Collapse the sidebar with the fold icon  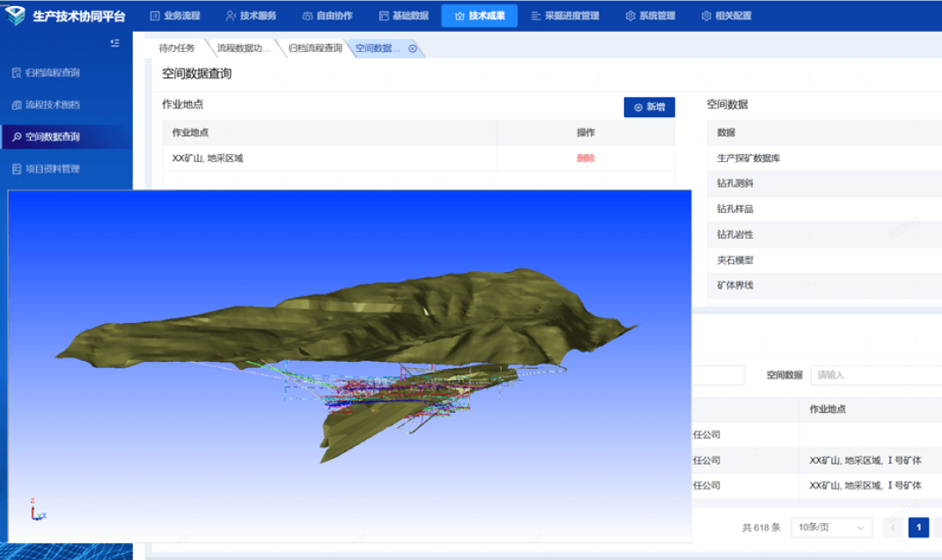pos(114,43)
